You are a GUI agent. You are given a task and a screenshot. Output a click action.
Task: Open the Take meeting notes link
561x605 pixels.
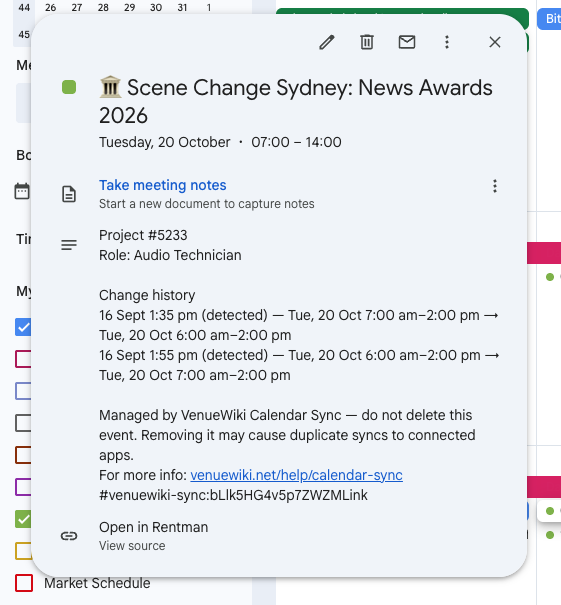pyautogui.click(x=162, y=185)
